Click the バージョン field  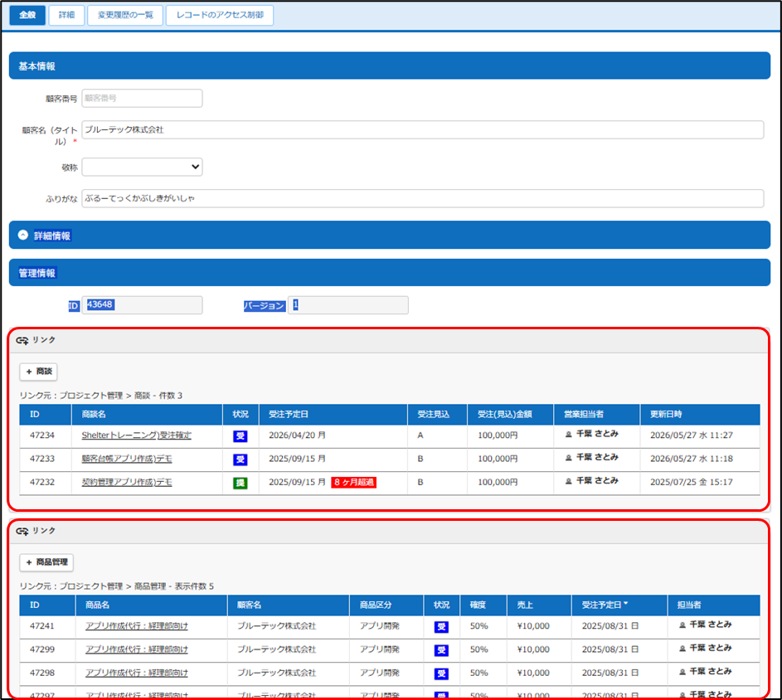point(348,305)
